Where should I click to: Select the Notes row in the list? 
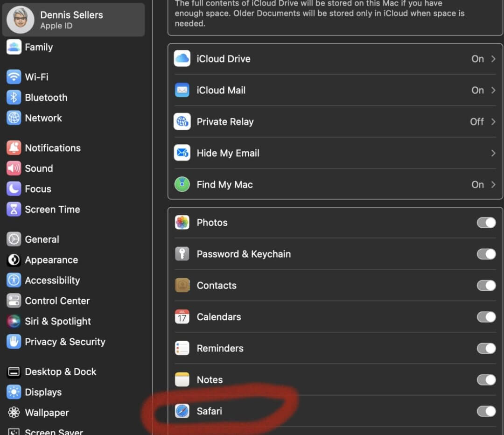pos(210,380)
